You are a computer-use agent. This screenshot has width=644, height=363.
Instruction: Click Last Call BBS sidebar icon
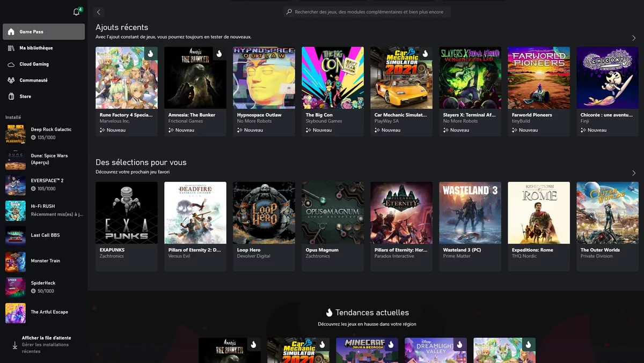[16, 235]
